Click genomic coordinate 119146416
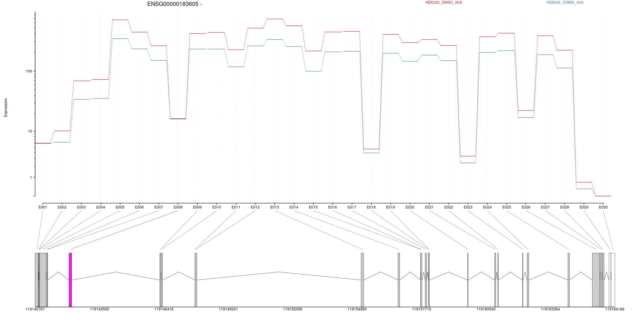This screenshot has height=322, width=644. pyautogui.click(x=164, y=309)
